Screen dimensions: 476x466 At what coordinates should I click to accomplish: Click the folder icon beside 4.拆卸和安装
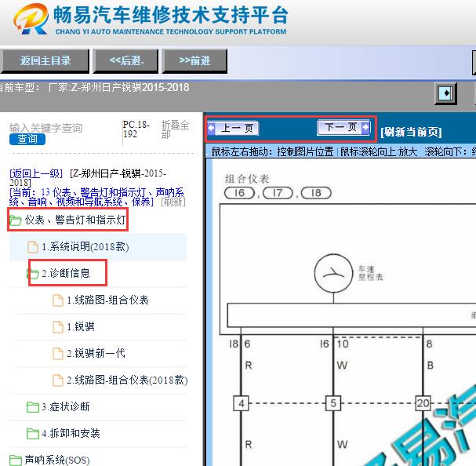point(33,434)
